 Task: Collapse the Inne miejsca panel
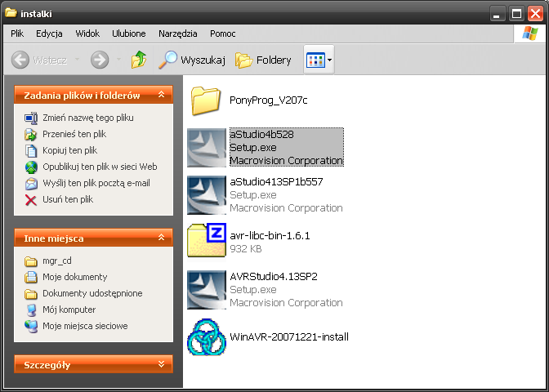(x=162, y=238)
